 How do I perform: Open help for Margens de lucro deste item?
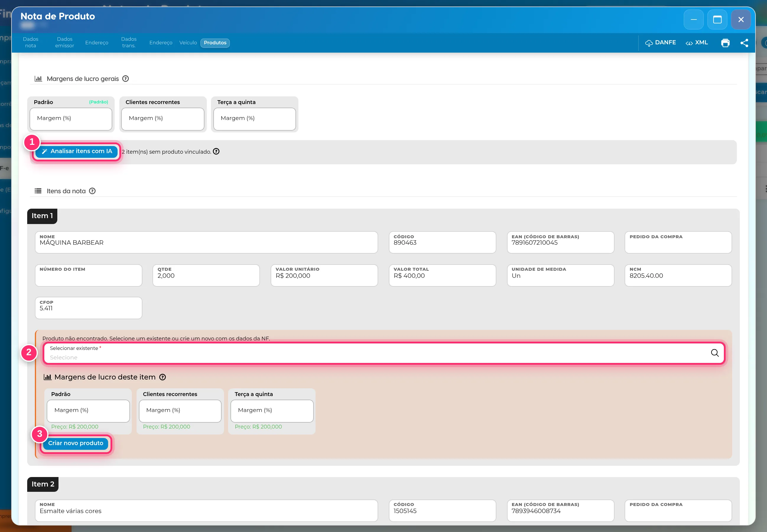(x=162, y=377)
